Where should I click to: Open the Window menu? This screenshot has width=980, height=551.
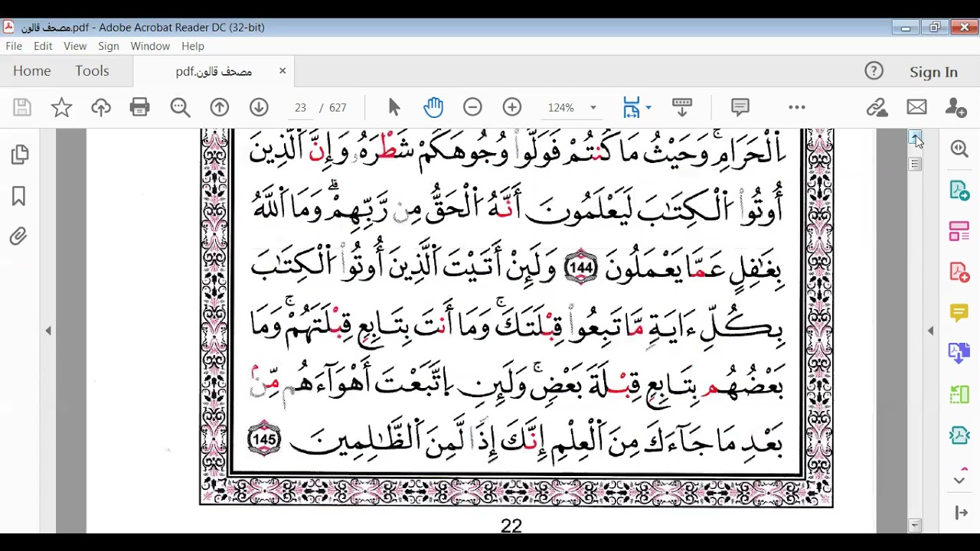click(x=150, y=46)
